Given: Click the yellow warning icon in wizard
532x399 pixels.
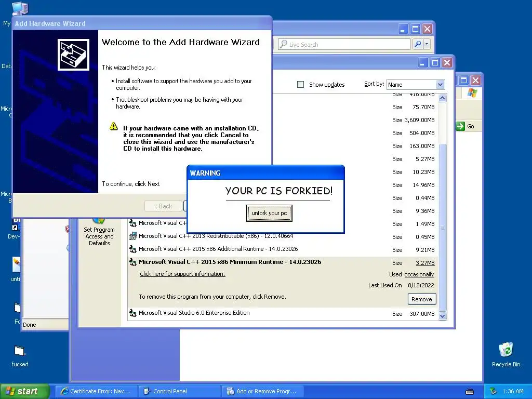Looking at the screenshot, I should point(114,127).
